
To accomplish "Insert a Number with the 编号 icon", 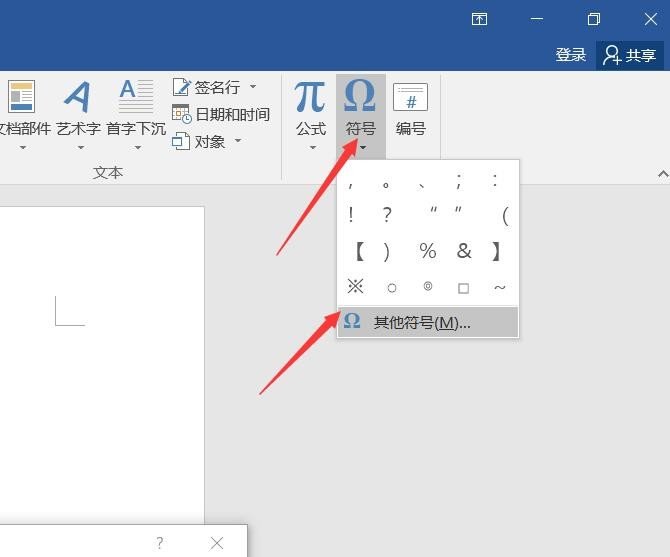I will click(x=410, y=98).
